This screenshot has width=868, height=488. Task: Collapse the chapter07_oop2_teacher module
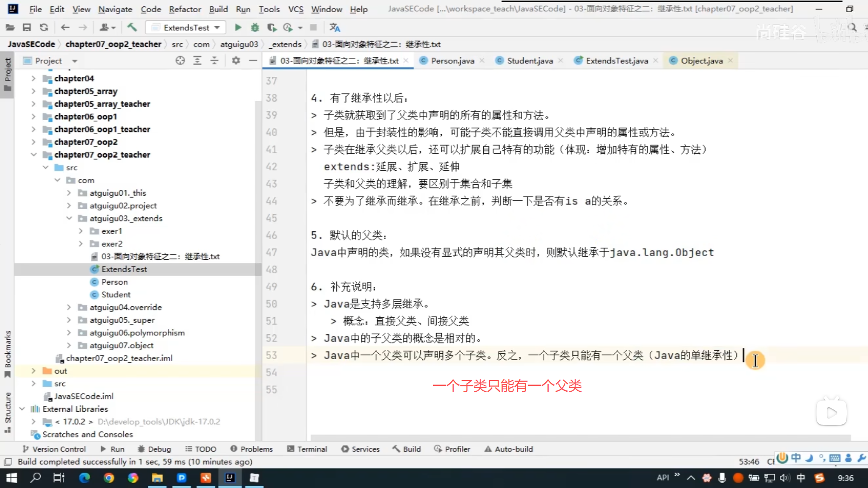[x=33, y=155]
